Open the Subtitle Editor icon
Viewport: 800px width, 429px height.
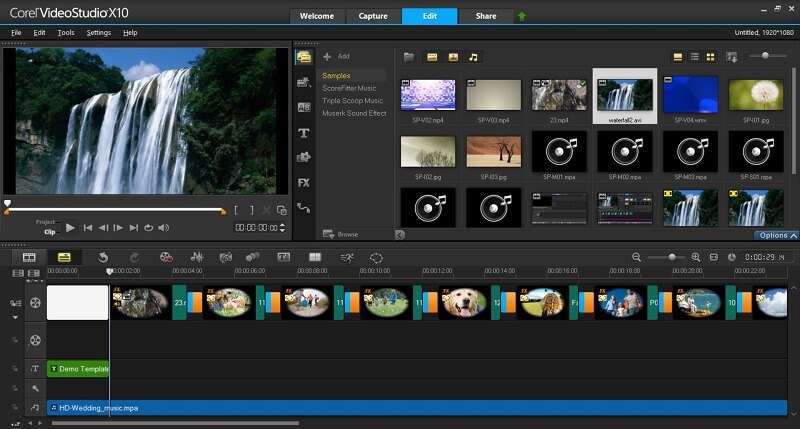click(284, 257)
